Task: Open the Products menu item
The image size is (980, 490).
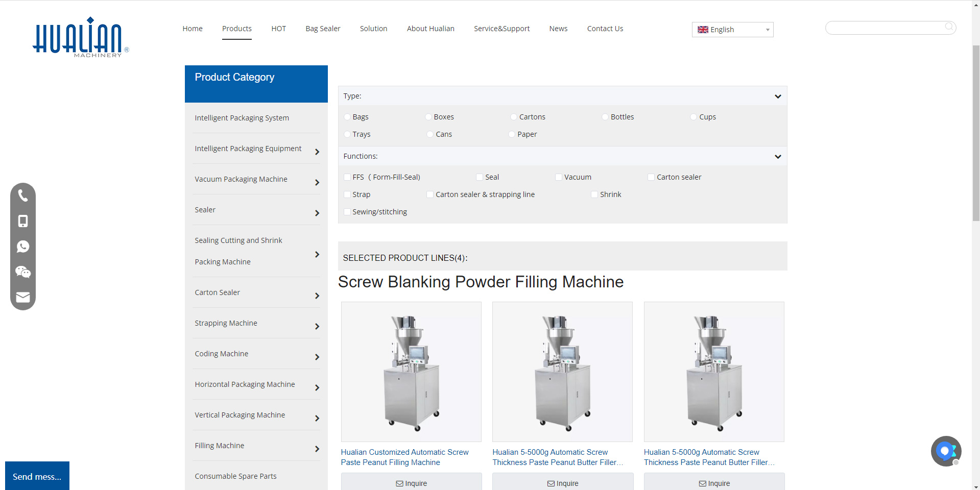Action: (x=237, y=29)
